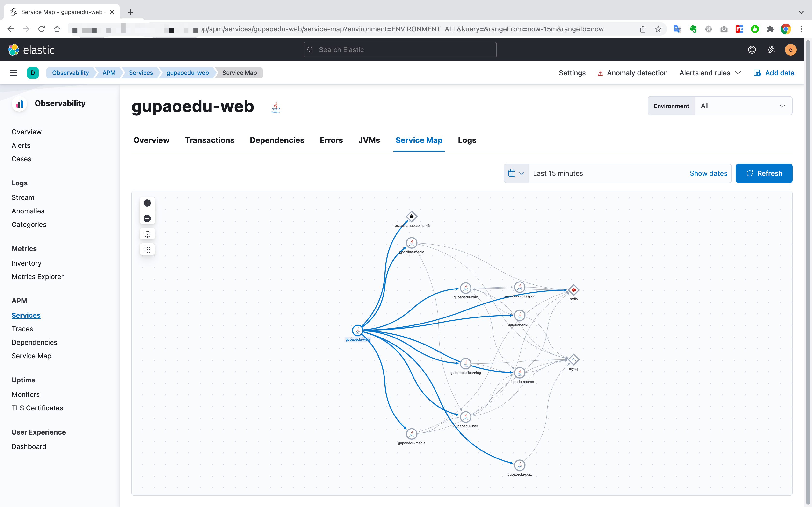812x507 pixels.
Task: Click the Refresh button
Action: coord(764,173)
